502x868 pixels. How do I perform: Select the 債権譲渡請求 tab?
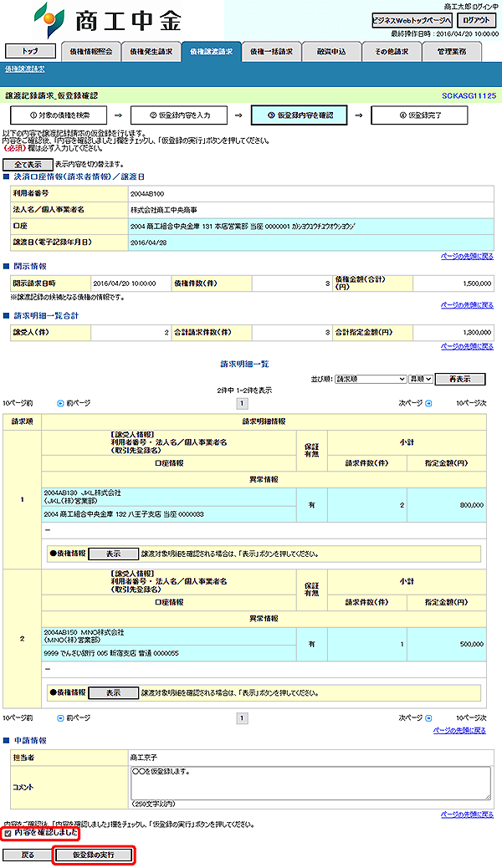(211, 52)
